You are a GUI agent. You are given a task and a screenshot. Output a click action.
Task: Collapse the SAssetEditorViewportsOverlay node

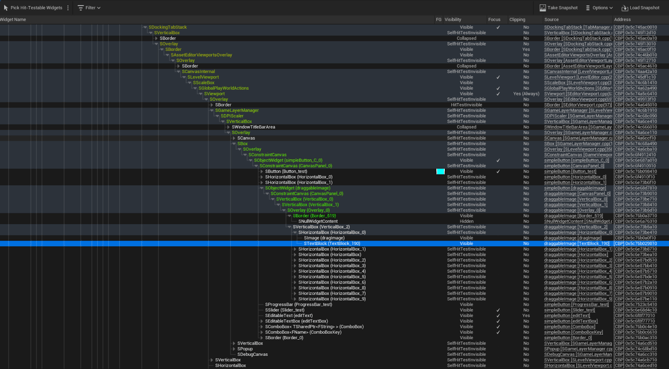tap(168, 55)
